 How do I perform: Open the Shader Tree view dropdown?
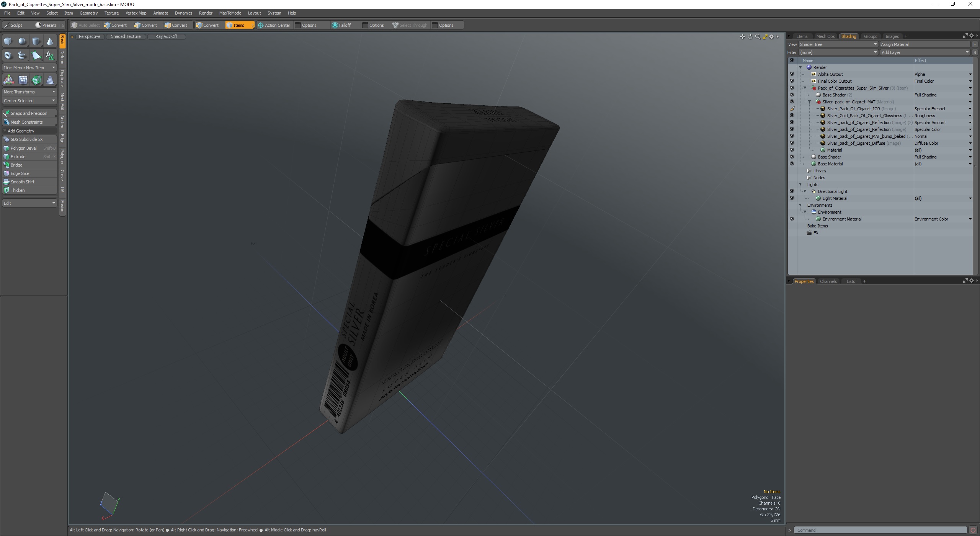[x=838, y=44]
